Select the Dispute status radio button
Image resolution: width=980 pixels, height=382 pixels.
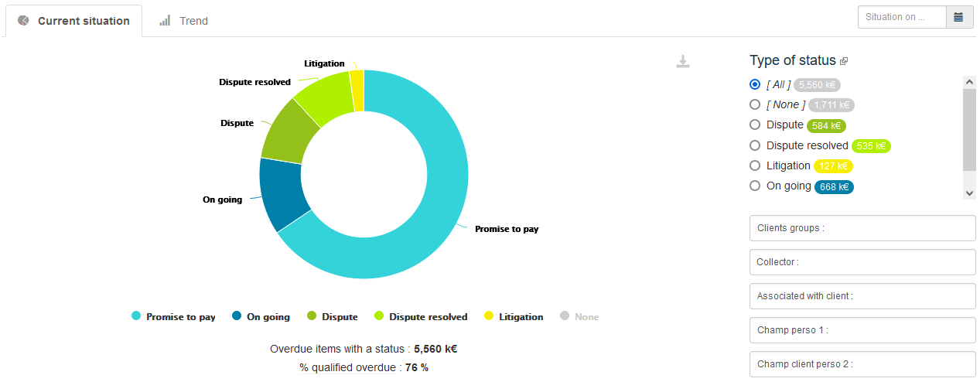pos(755,124)
